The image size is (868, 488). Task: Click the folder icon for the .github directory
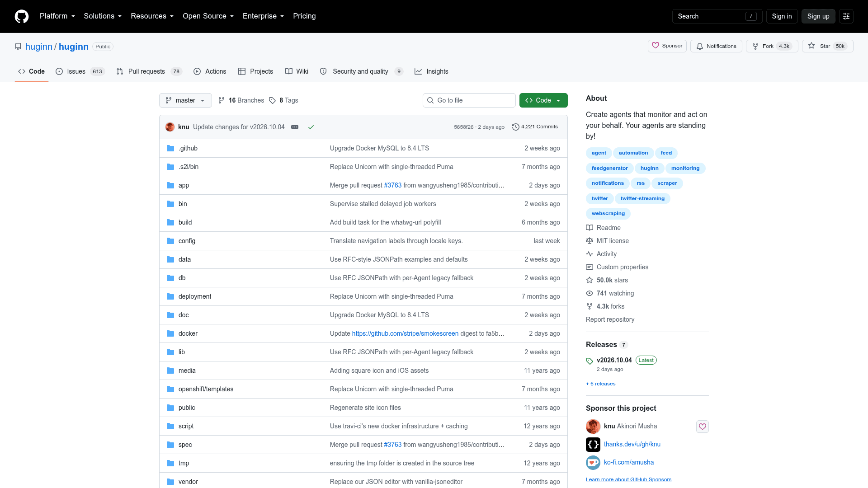(x=170, y=148)
